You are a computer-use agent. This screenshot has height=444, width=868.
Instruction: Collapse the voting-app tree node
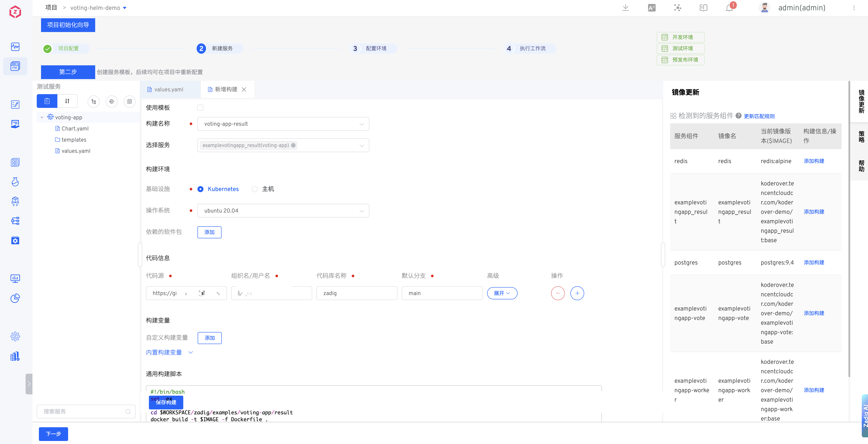pos(42,117)
